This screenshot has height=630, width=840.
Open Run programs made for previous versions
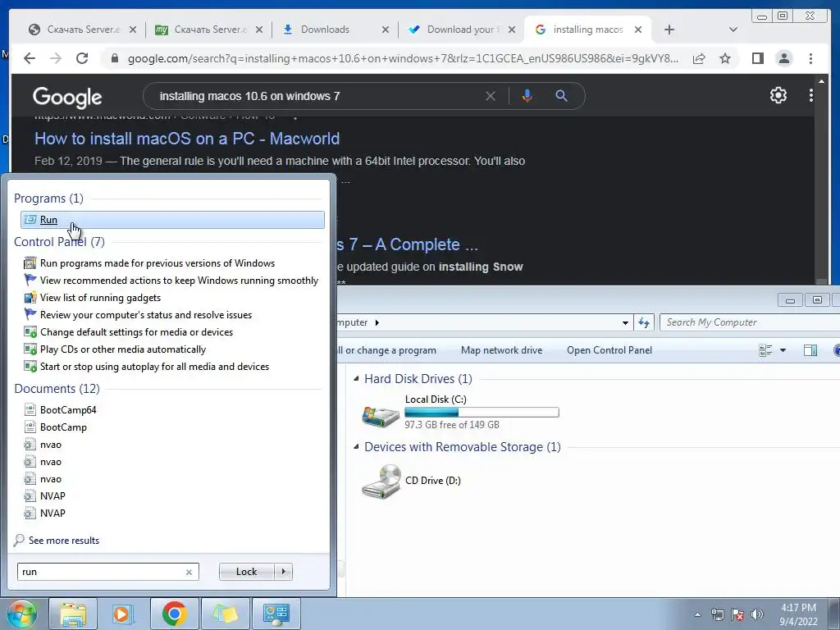coord(157,263)
